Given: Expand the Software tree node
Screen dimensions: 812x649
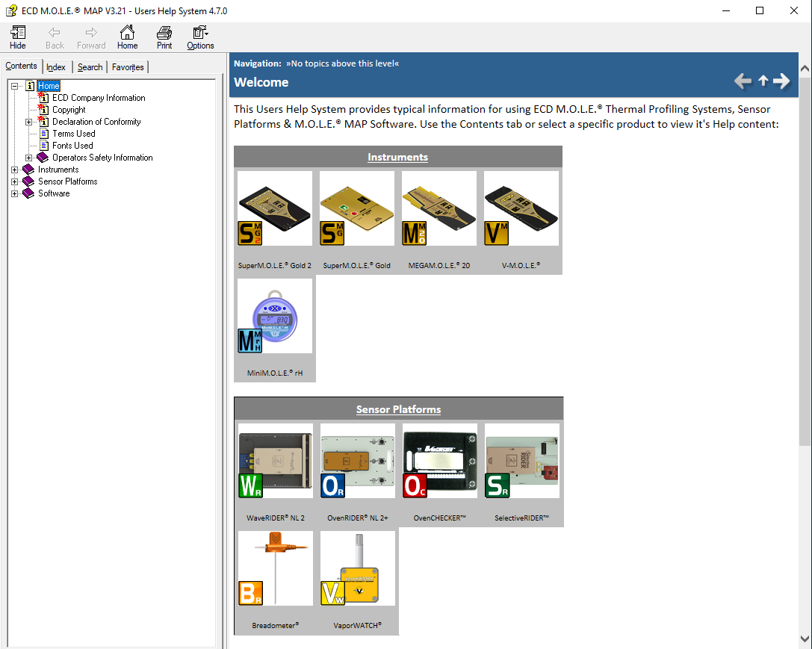Looking at the screenshot, I should (x=14, y=193).
